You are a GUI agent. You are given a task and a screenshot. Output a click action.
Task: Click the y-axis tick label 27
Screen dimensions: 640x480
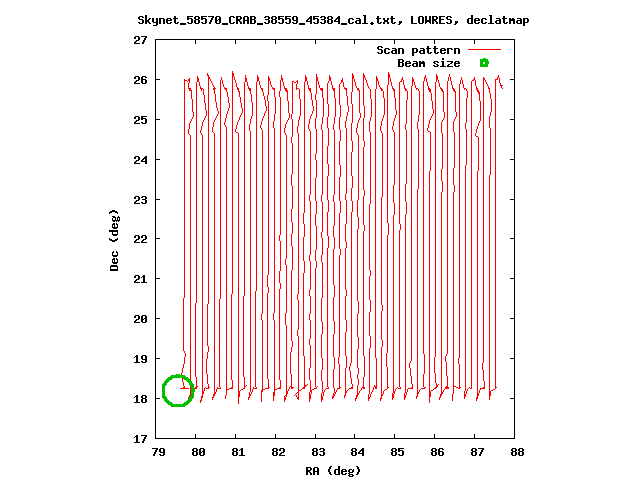[140, 40]
